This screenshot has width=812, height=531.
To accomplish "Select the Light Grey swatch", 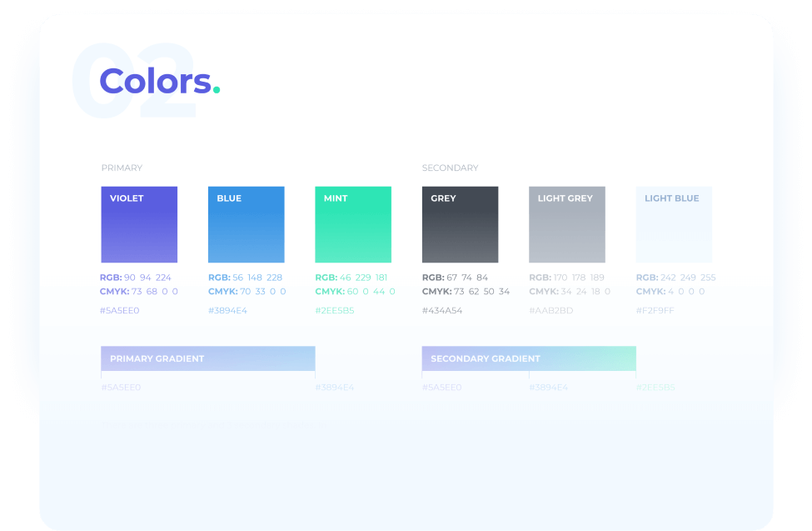I will tap(566, 225).
